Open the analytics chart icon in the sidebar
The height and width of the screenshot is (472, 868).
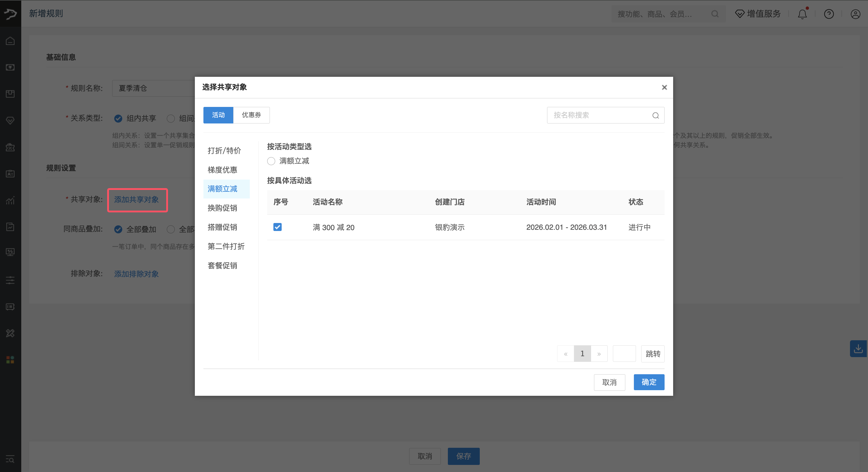click(x=10, y=200)
